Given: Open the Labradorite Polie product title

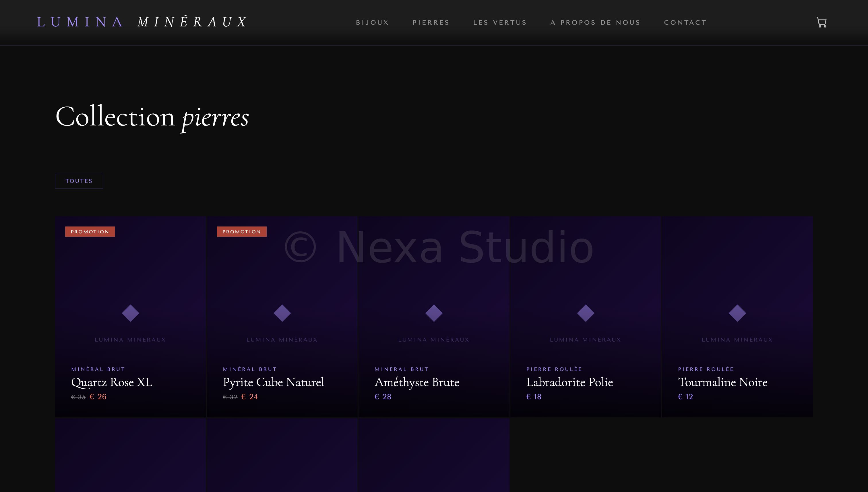Looking at the screenshot, I should point(569,382).
